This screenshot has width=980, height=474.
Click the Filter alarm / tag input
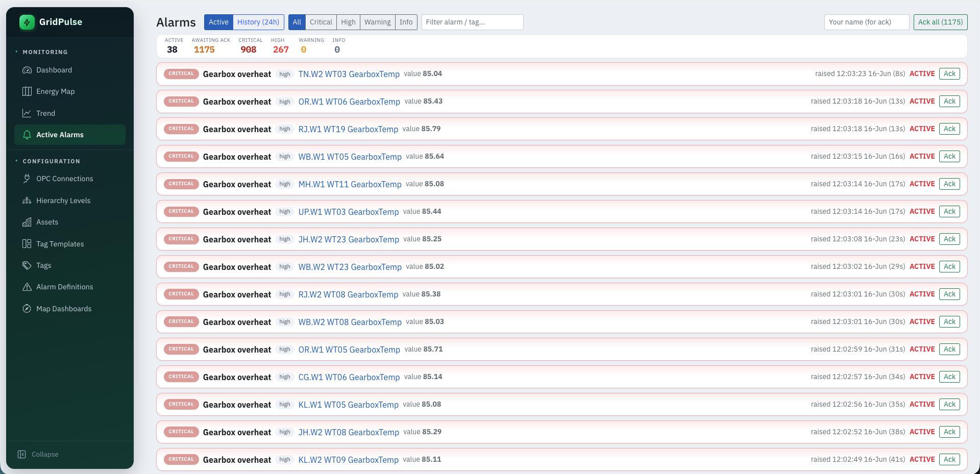point(473,22)
